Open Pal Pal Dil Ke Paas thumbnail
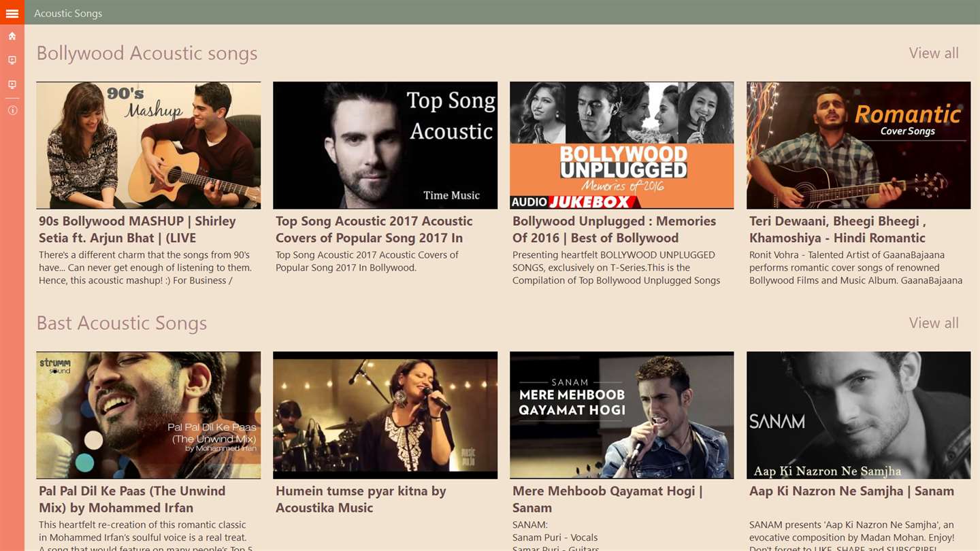 coord(148,415)
